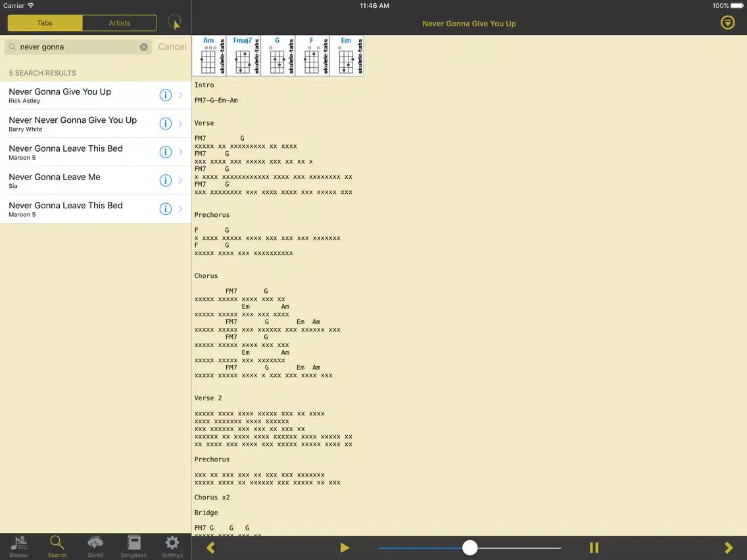
Task: Switch to the Tabs segment
Action: [45, 23]
